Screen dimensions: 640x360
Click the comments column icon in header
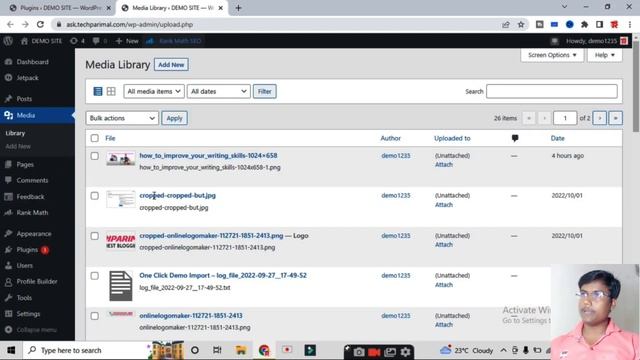pos(515,138)
